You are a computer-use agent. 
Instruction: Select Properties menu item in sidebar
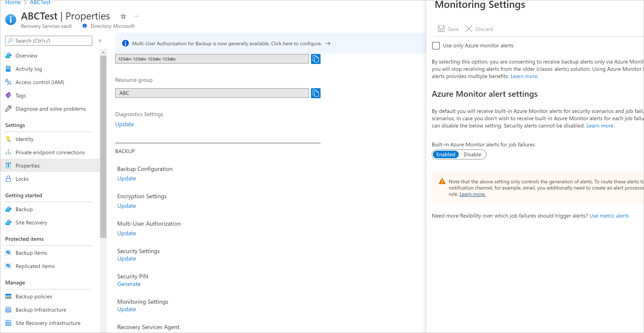28,165
